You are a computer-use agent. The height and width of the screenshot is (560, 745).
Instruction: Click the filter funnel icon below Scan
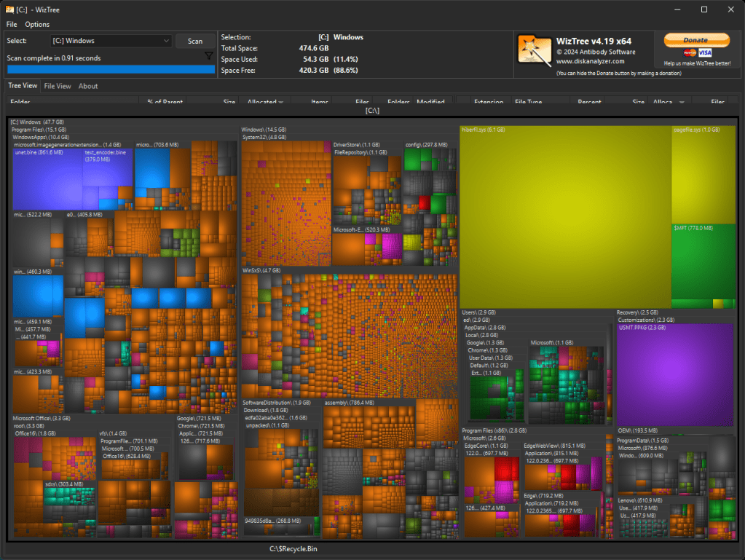point(209,55)
